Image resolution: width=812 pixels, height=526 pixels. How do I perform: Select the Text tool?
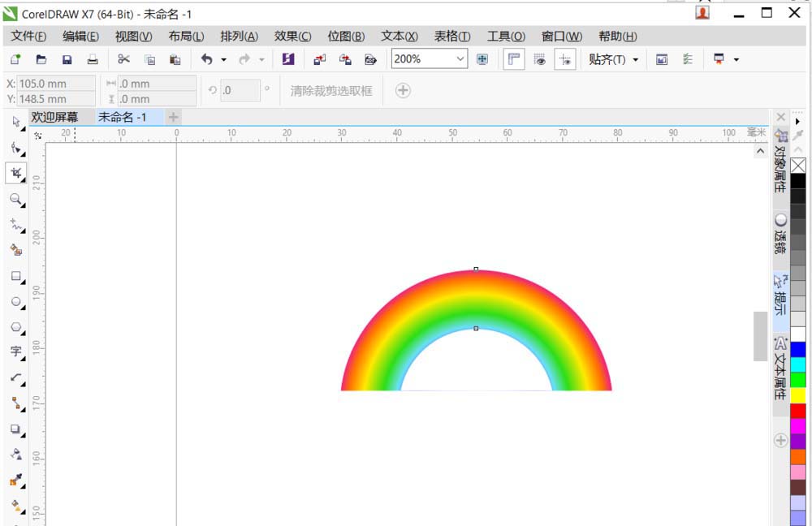tap(16, 352)
